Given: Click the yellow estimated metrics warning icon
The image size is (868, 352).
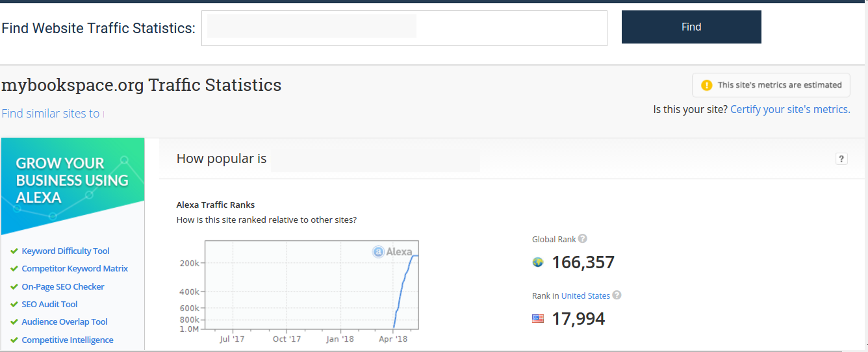Looking at the screenshot, I should 706,85.
